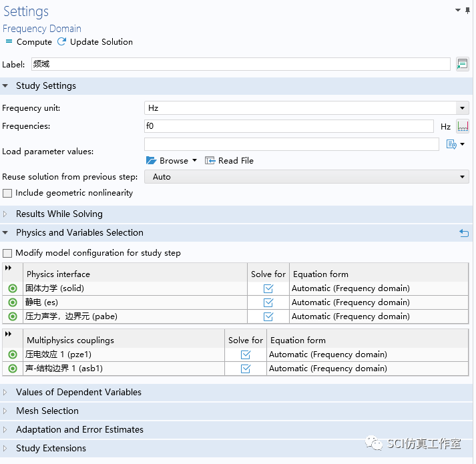Open the Browse dropdown arrow
This screenshot has width=476, height=464.
pyautogui.click(x=194, y=160)
